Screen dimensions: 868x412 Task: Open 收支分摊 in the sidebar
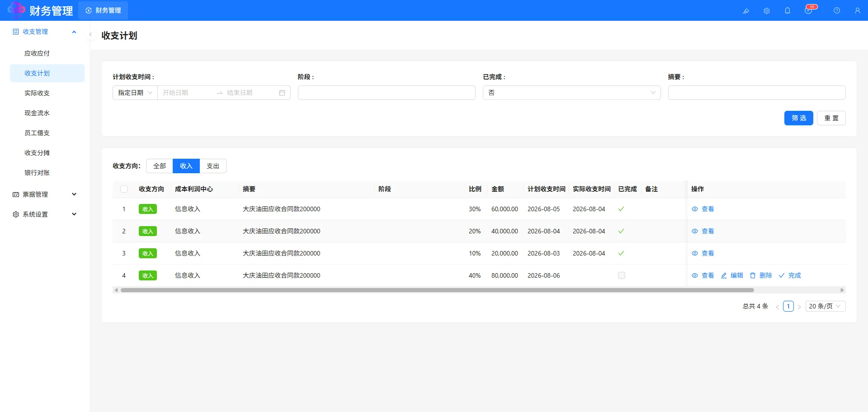(47, 153)
